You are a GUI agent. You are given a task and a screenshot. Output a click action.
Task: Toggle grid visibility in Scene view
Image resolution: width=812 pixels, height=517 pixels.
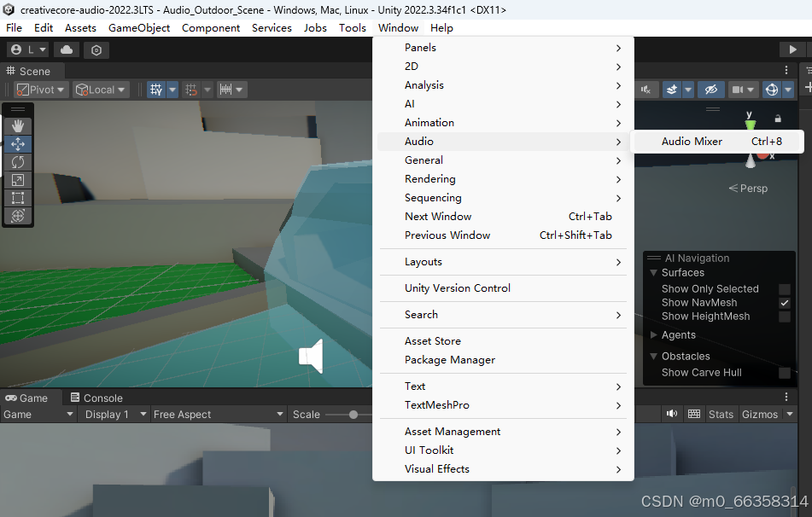[156, 90]
